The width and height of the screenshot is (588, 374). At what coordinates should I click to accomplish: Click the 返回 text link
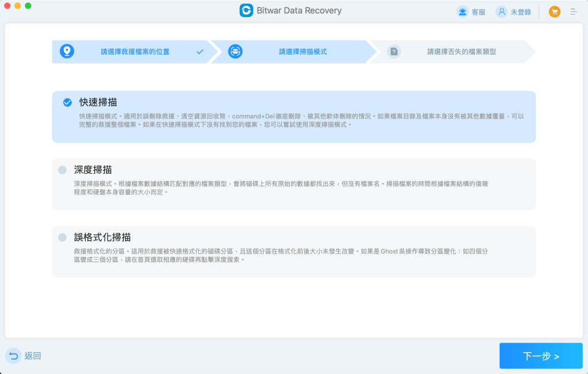pos(33,356)
